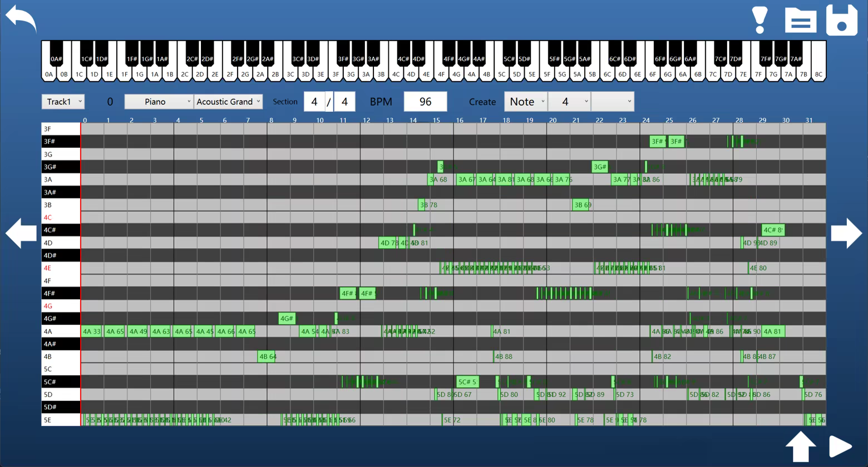Open the empty dropdown beside note length
Viewport: 868px width, 467px height.
pyautogui.click(x=612, y=102)
